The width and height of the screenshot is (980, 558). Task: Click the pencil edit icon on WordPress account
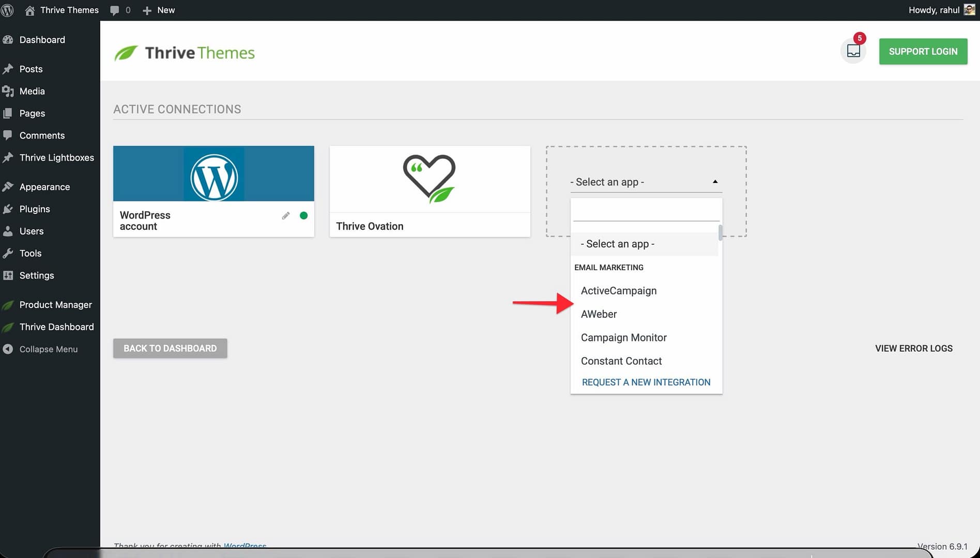[286, 216]
